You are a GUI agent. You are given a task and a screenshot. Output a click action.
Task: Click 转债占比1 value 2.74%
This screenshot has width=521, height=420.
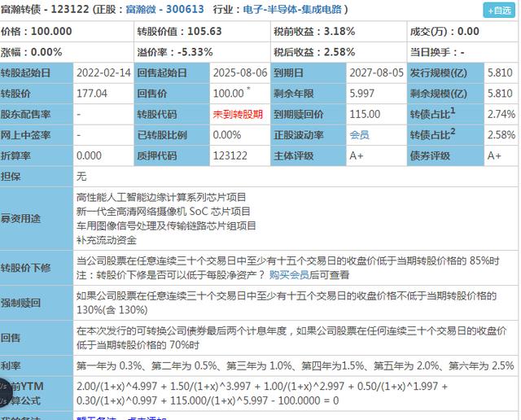(x=501, y=114)
